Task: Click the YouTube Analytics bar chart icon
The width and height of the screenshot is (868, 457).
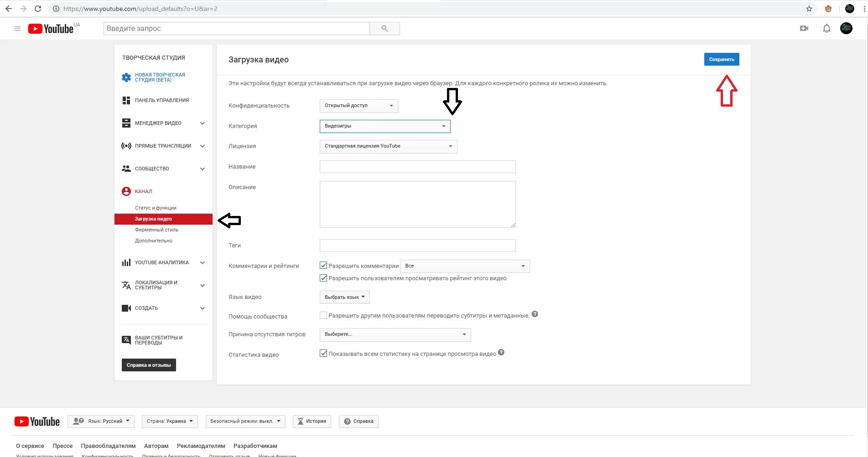Action: click(x=126, y=262)
